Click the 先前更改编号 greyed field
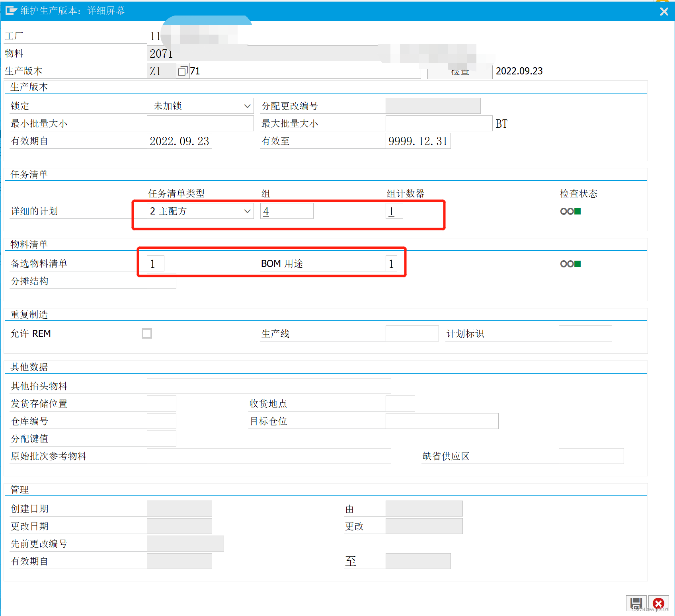 click(x=185, y=544)
